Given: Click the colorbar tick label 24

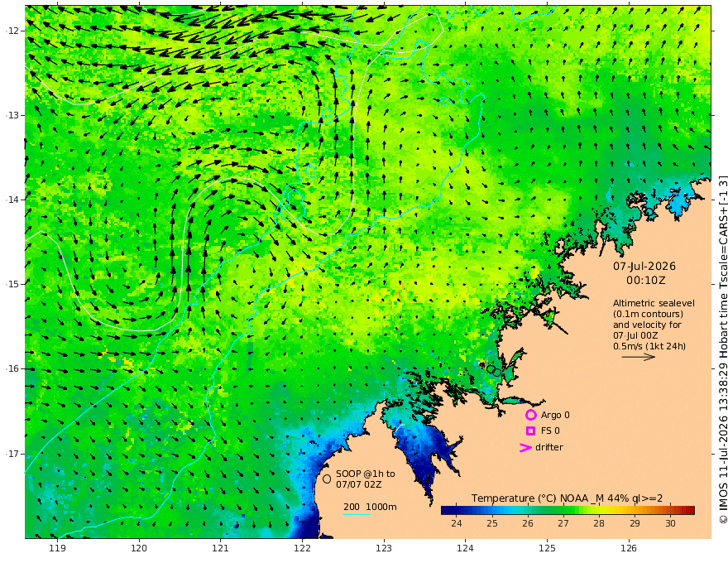Looking at the screenshot, I should pos(457,523).
